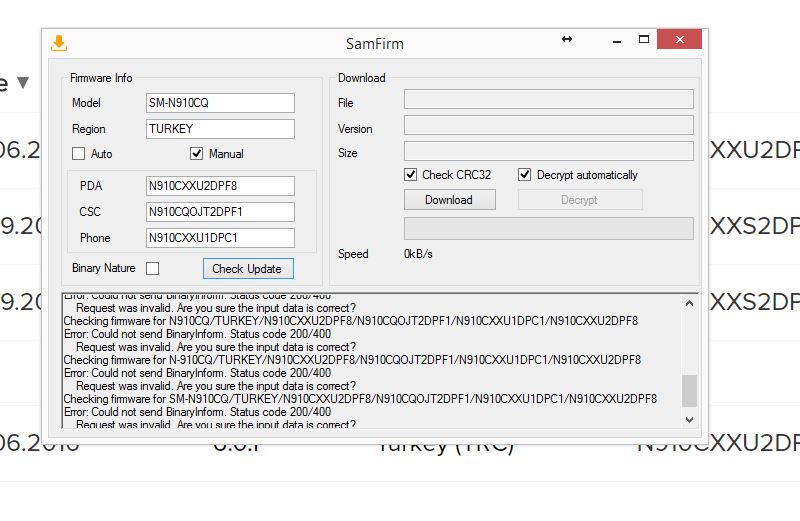
Task: Tick the Binary Nature checkbox
Action: pyautogui.click(x=153, y=268)
